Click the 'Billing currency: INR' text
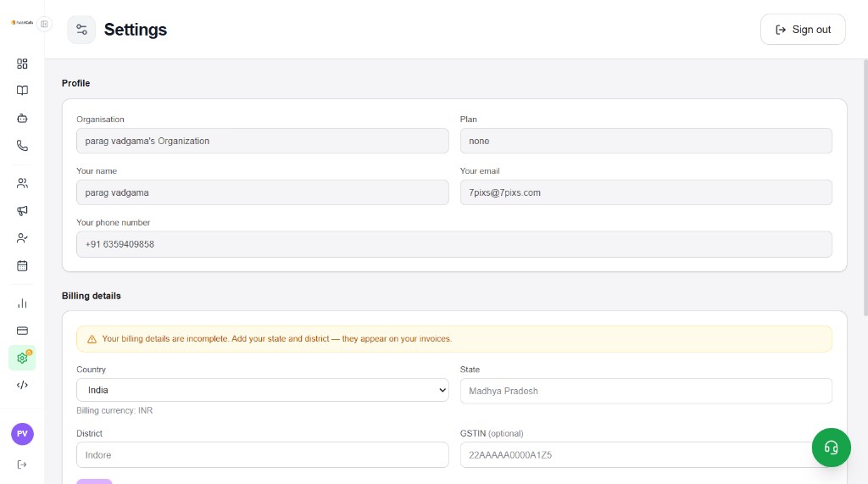 tap(114, 410)
